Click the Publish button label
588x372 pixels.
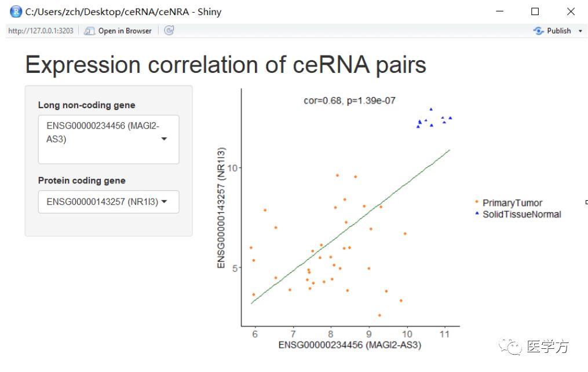coord(559,31)
